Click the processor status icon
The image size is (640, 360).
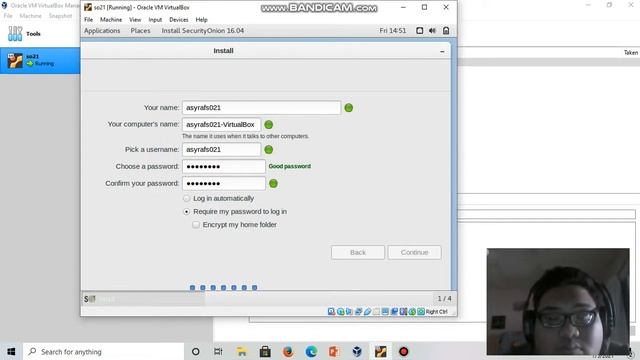[403, 311]
